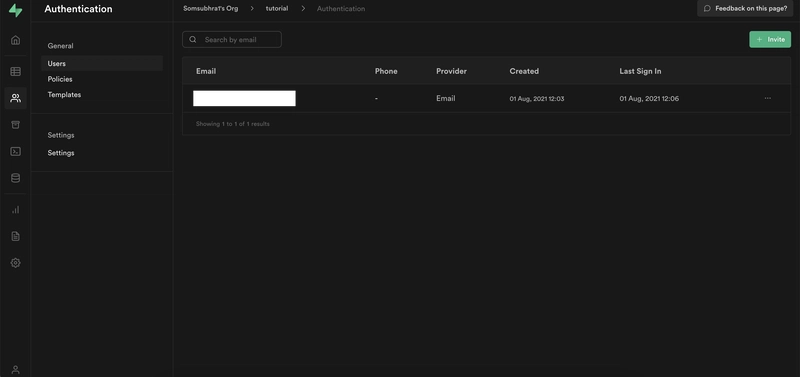
Task: Click the feedback speech bubble icon
Action: click(x=707, y=9)
